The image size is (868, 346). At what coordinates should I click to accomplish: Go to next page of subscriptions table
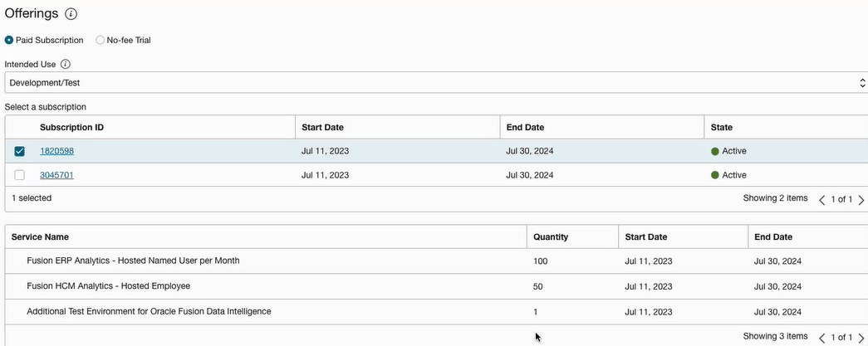[x=861, y=199]
